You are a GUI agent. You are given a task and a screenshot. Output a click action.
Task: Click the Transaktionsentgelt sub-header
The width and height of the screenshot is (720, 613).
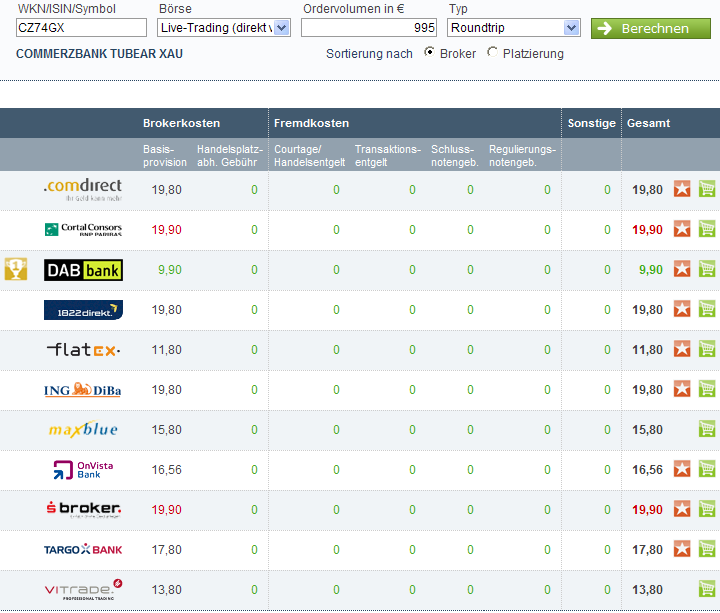click(x=388, y=156)
